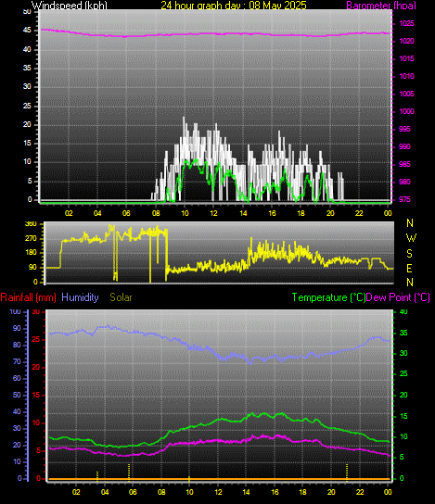Click the Temperature (°C) legend label
Image resolution: width=435 pixels, height=504 pixels.
[328, 297]
